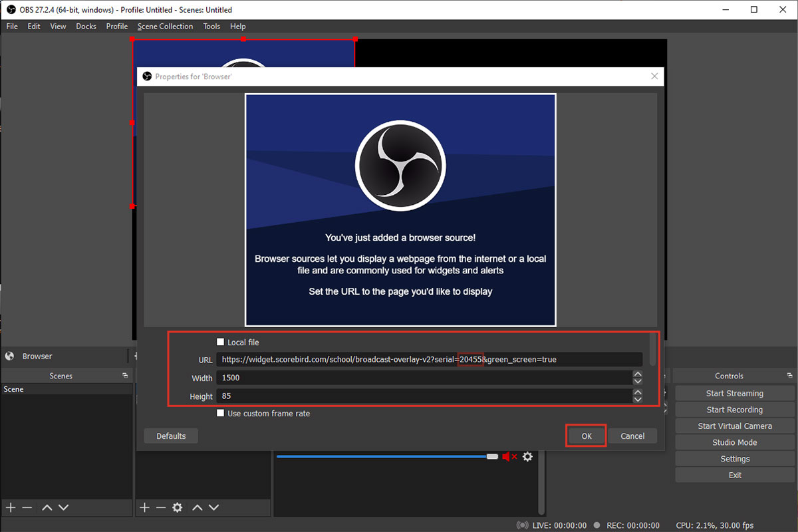Cancel the Browser properties dialog
Screen dimensions: 798x532
[632, 436]
